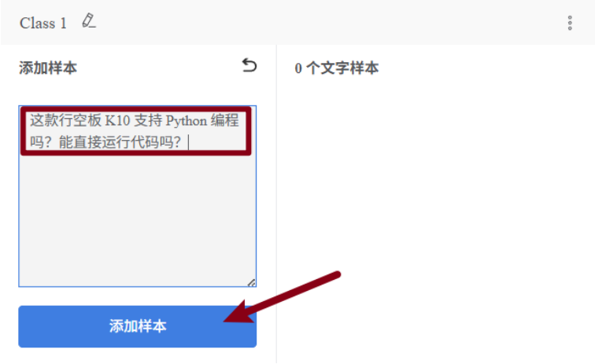This screenshot has width=595, height=364.
Task: Click the 添加样本 panel heading
Action: point(48,68)
